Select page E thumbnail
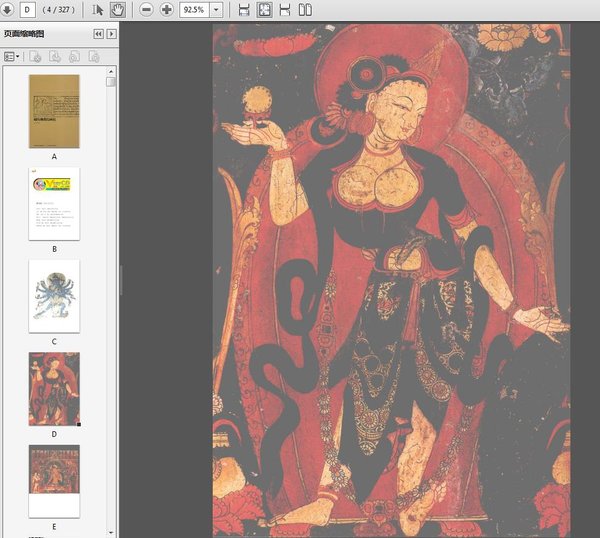The height and width of the screenshot is (538, 600). tap(54, 481)
